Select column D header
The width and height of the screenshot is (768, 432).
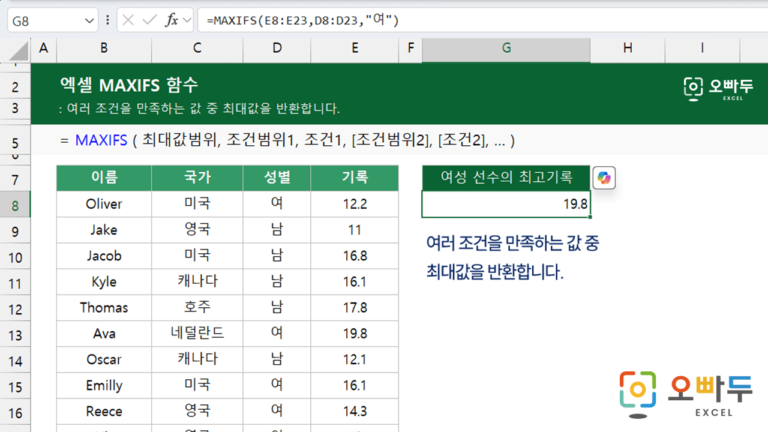pos(277,48)
